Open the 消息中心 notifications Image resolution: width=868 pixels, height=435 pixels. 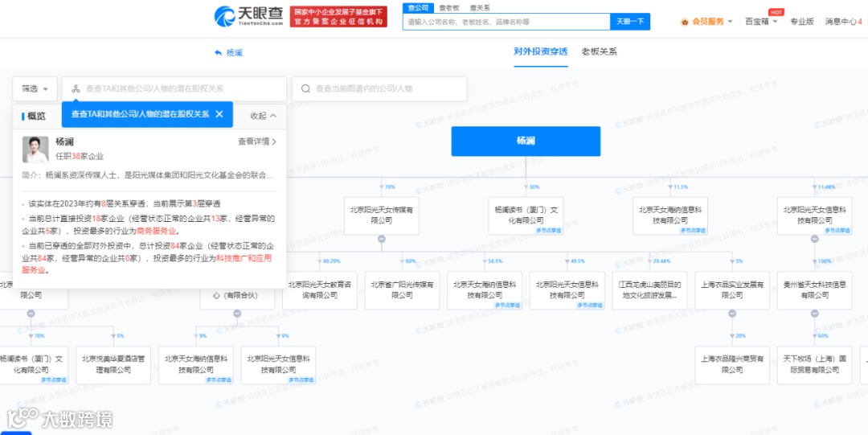coord(844,22)
